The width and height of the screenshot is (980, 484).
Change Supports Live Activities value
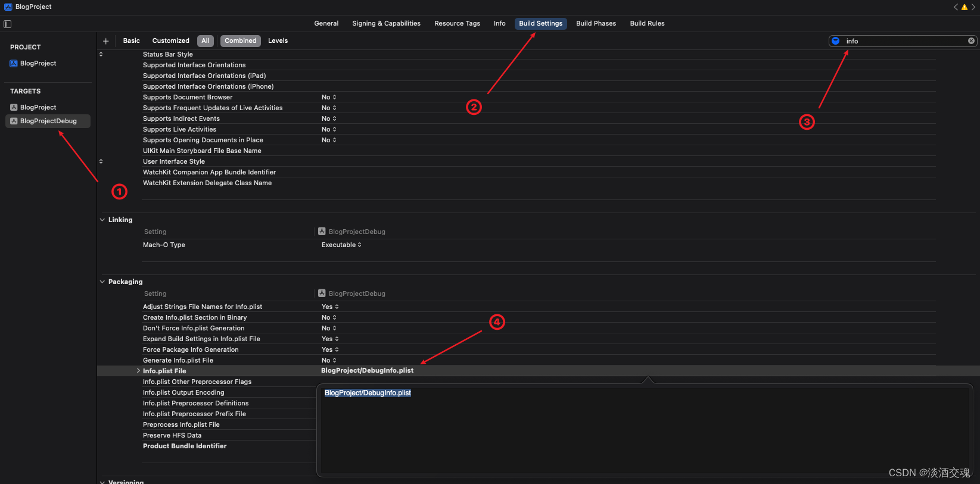[329, 129]
